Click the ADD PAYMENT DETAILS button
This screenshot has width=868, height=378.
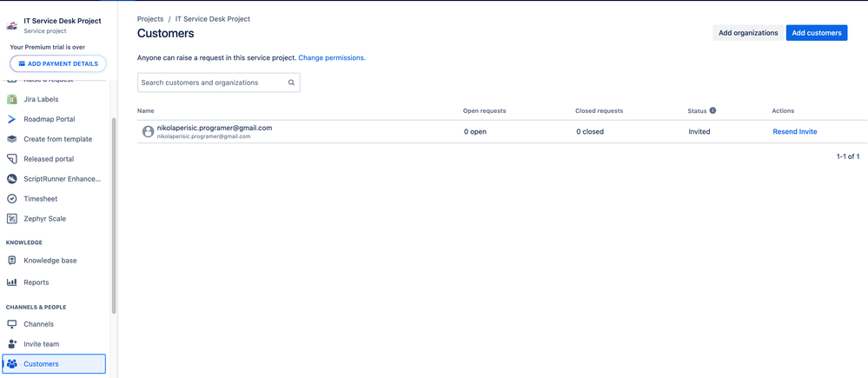point(58,63)
